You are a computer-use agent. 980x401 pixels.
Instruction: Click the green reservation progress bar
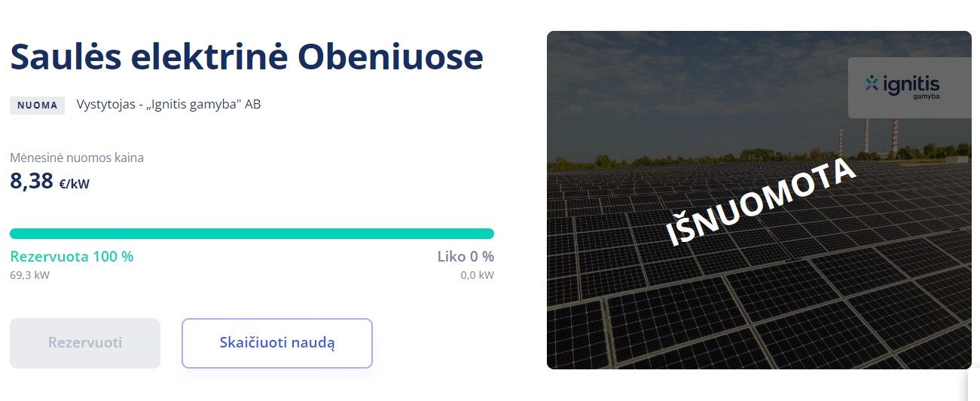252,234
